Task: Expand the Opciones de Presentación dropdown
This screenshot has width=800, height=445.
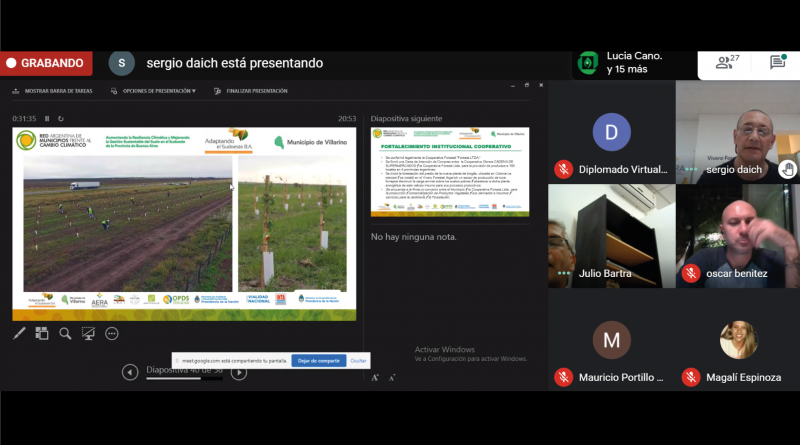Action: pyautogui.click(x=158, y=91)
